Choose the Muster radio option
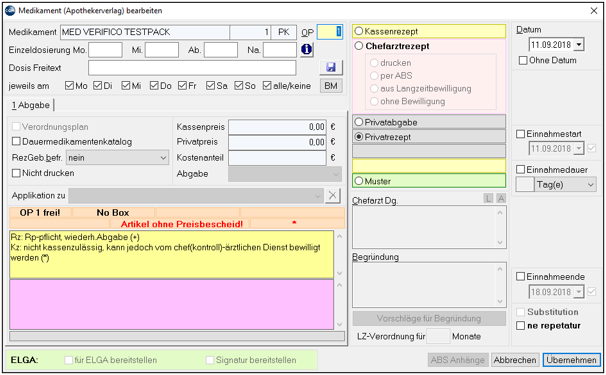 click(359, 181)
